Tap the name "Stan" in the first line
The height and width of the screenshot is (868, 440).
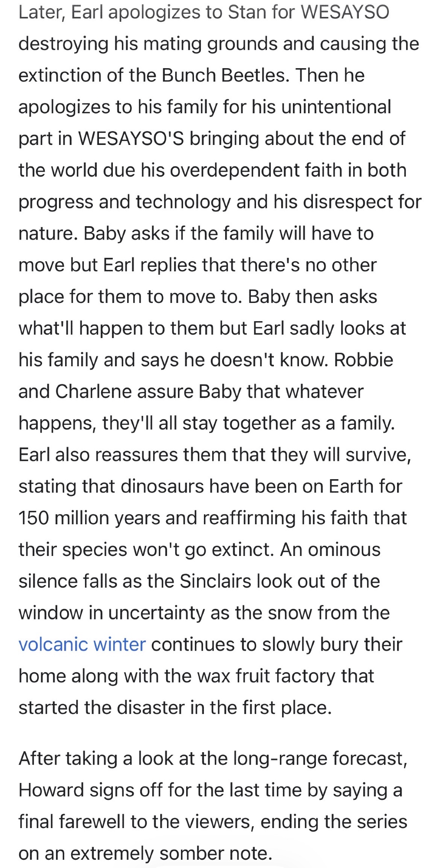pos(246,12)
